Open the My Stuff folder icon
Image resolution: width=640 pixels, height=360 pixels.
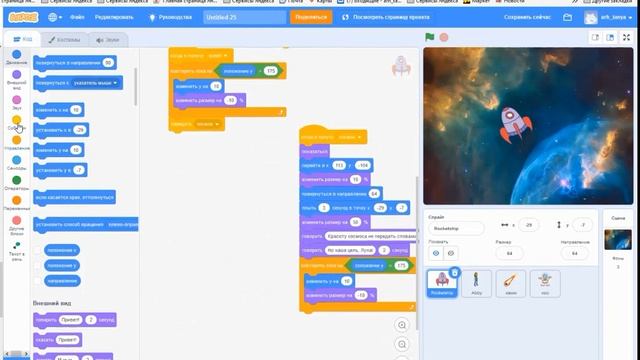tap(567, 18)
